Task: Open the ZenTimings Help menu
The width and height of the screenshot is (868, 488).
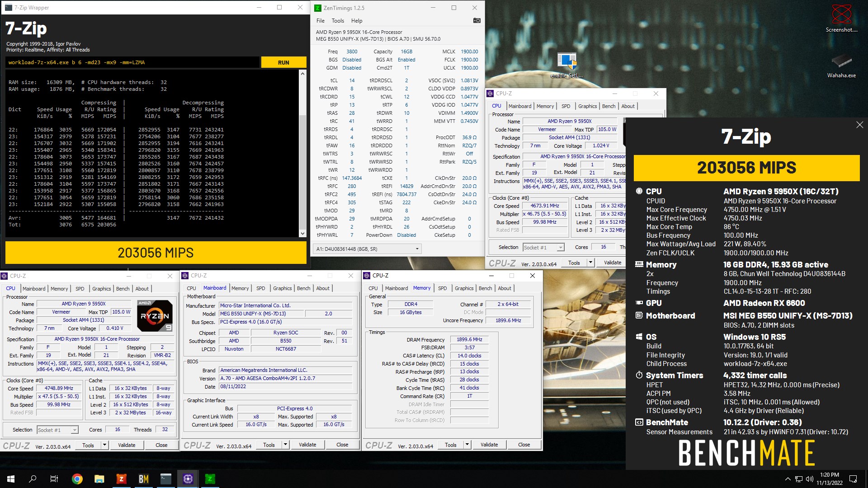Action: pos(357,21)
